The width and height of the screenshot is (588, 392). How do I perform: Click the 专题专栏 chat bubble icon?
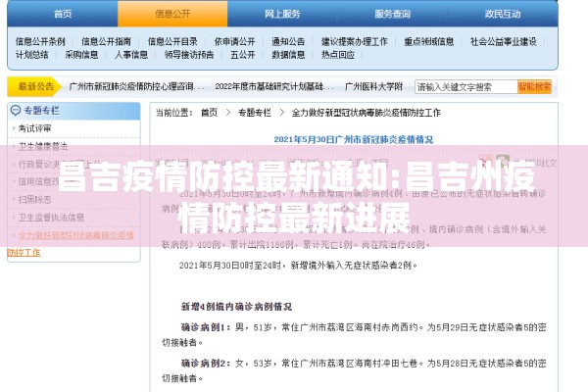[16, 111]
